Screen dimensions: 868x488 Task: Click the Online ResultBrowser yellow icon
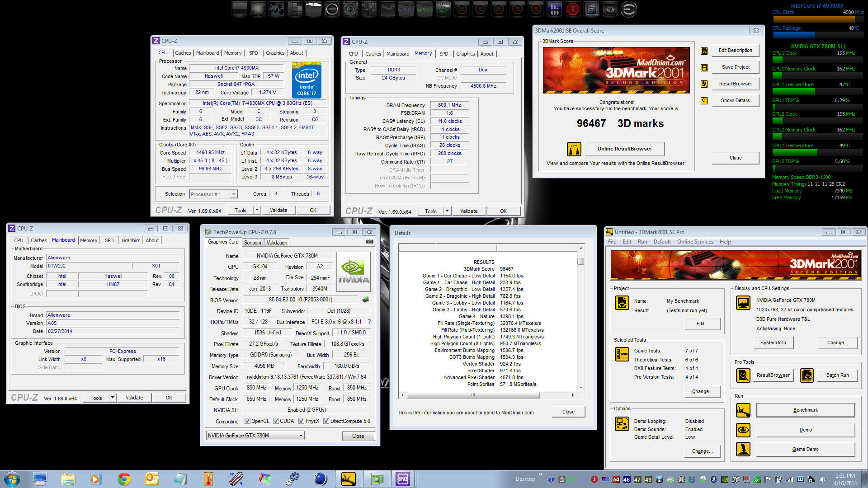point(574,149)
